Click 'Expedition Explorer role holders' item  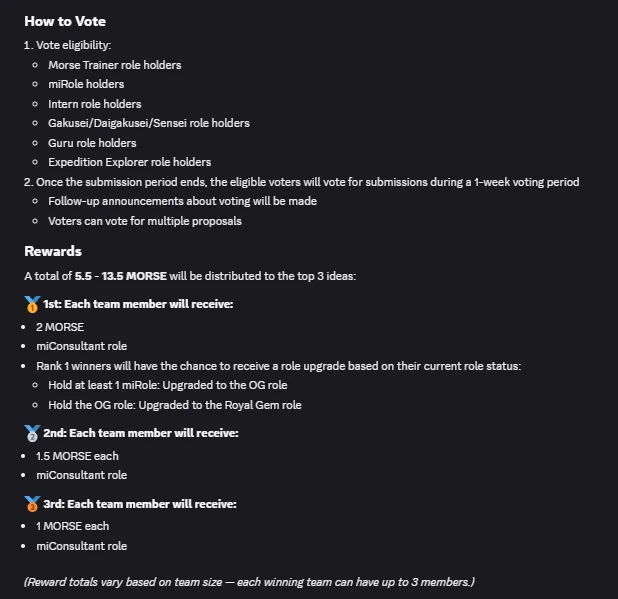pos(129,162)
